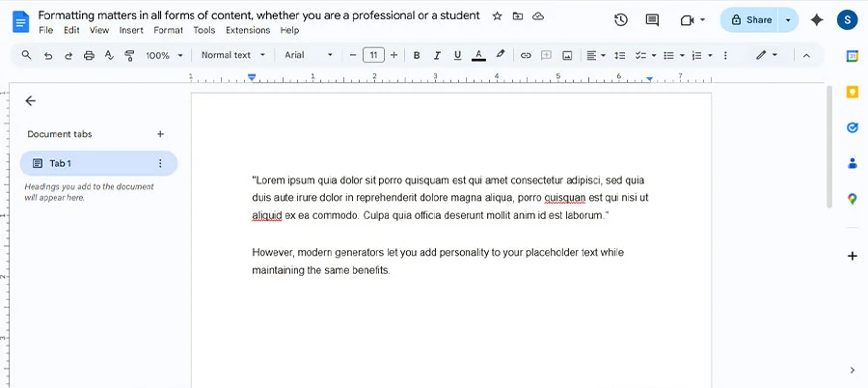868x388 pixels.
Task: Hide the menus with caret
Action: click(x=806, y=55)
